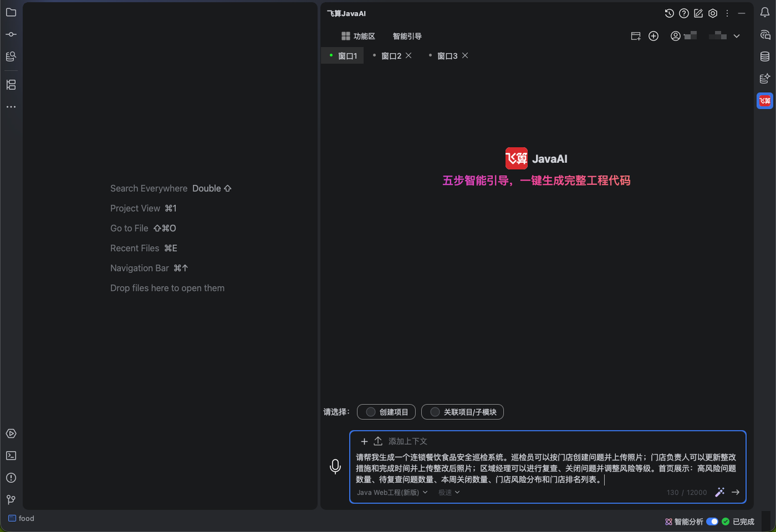Show more tool windows via ellipsis
776x532 pixels.
11,107
